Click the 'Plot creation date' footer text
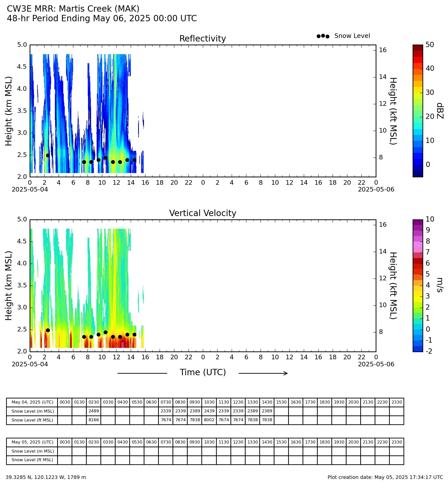Screen dimensions: 448x485 [x=385, y=477]
